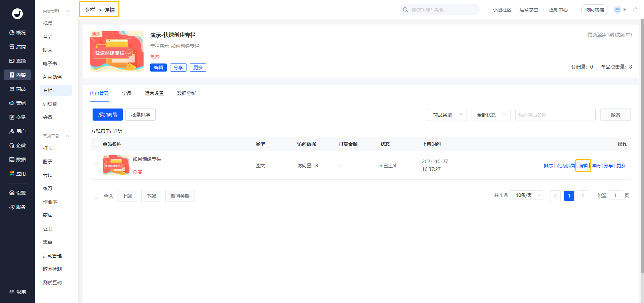Click the 输入商品名称 search input field

coord(555,115)
